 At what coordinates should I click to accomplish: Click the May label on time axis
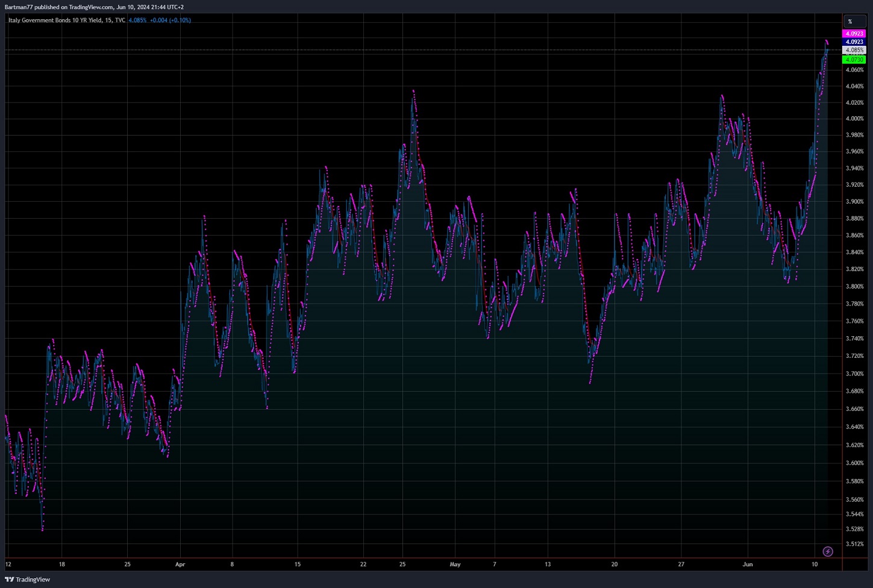point(455,565)
